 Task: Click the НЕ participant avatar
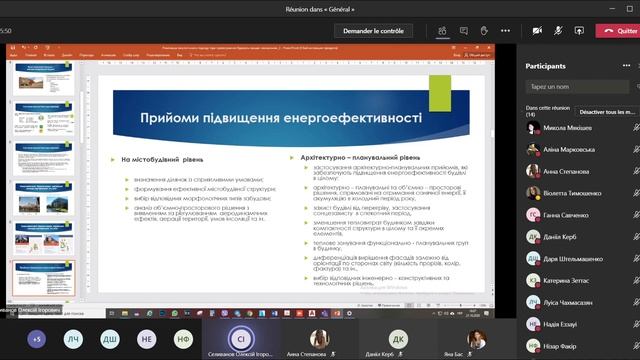click(x=147, y=339)
